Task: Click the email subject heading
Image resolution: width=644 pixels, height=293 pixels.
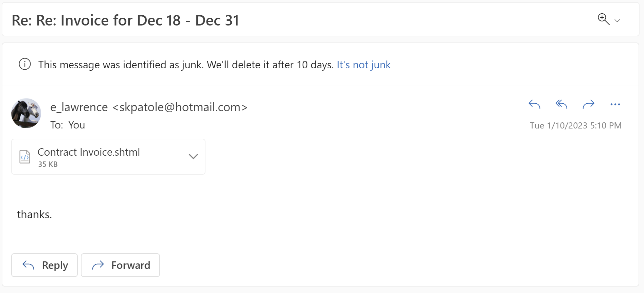Action: pyautogui.click(x=125, y=20)
